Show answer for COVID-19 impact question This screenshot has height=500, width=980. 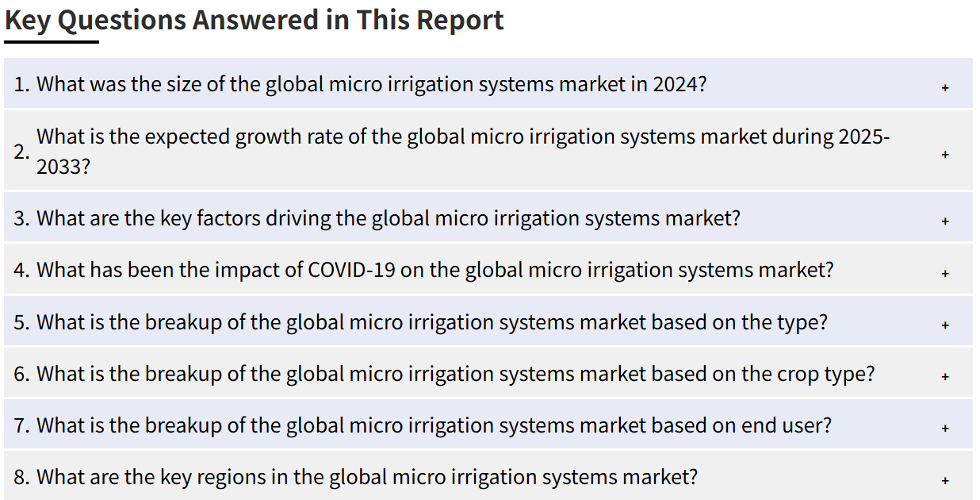488,269
